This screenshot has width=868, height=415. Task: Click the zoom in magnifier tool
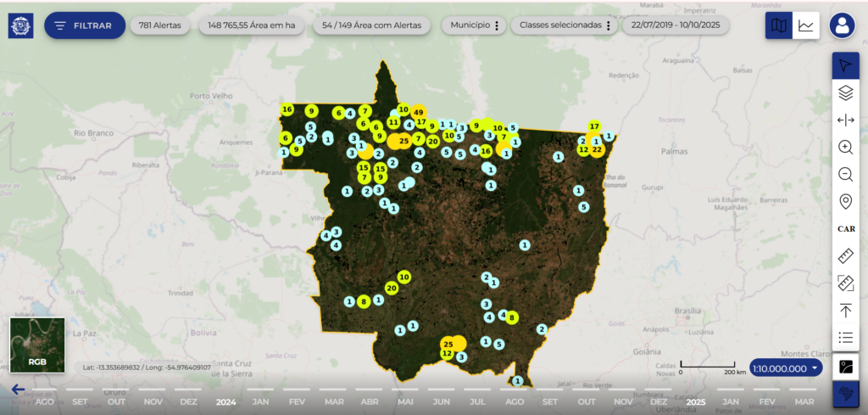tap(845, 147)
